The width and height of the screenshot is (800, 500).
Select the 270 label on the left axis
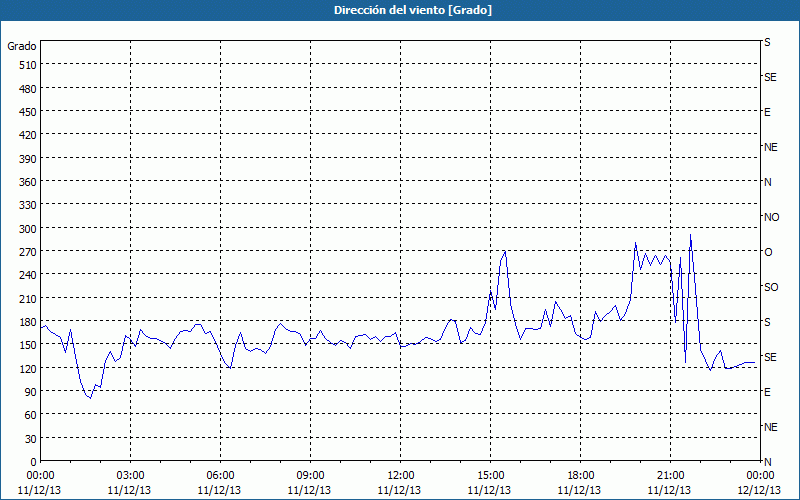point(28,252)
